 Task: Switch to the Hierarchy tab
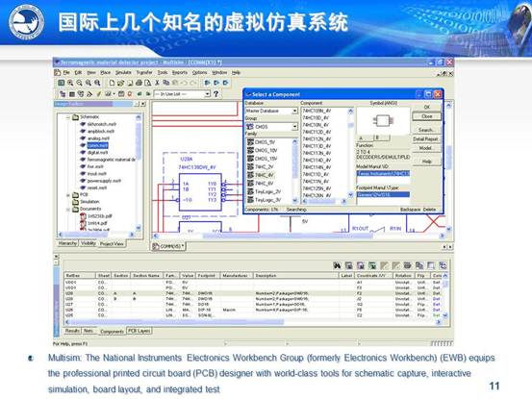tap(67, 243)
